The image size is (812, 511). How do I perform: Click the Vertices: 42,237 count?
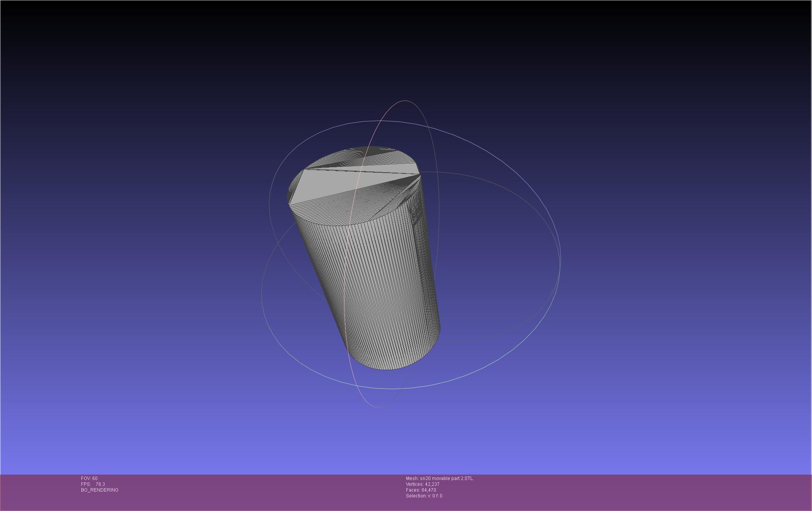pos(422,484)
